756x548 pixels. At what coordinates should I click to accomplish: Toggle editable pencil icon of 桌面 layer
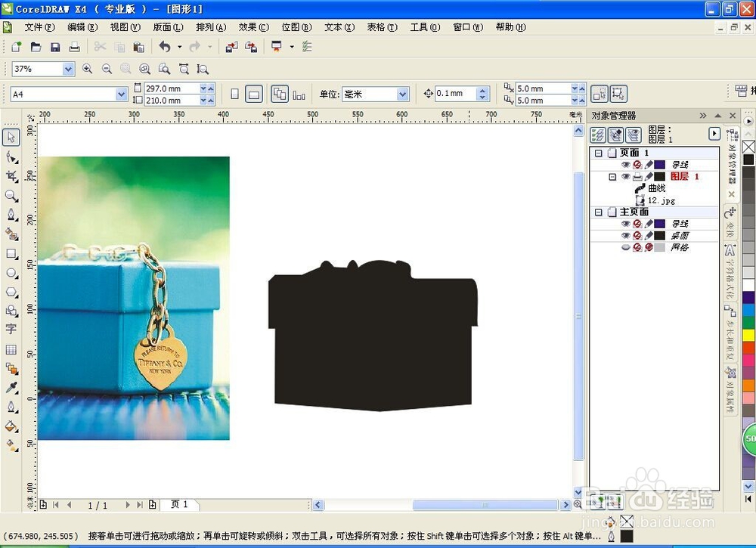tap(649, 236)
